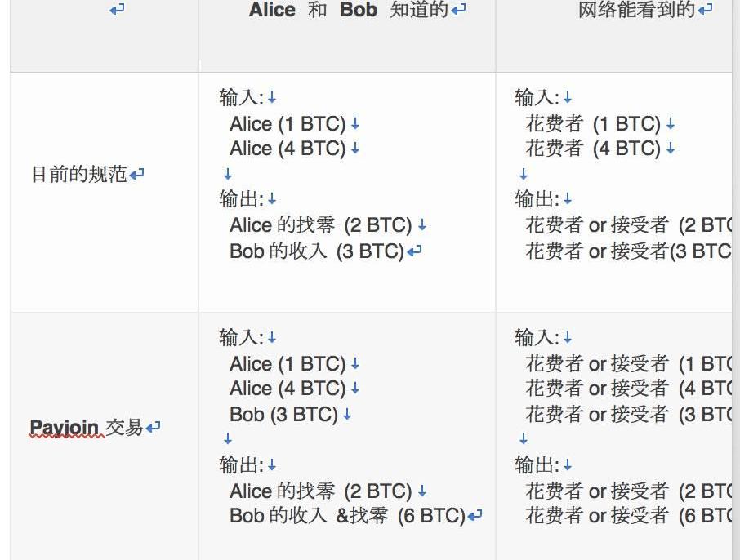Click the paragraph mark in the empty top-left header cell
740x560 pixels.
117,10
